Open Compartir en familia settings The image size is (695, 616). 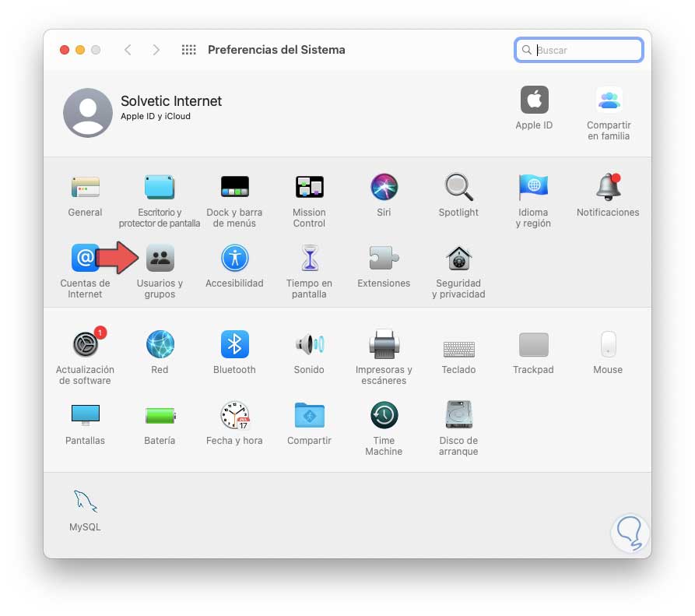tap(609, 100)
